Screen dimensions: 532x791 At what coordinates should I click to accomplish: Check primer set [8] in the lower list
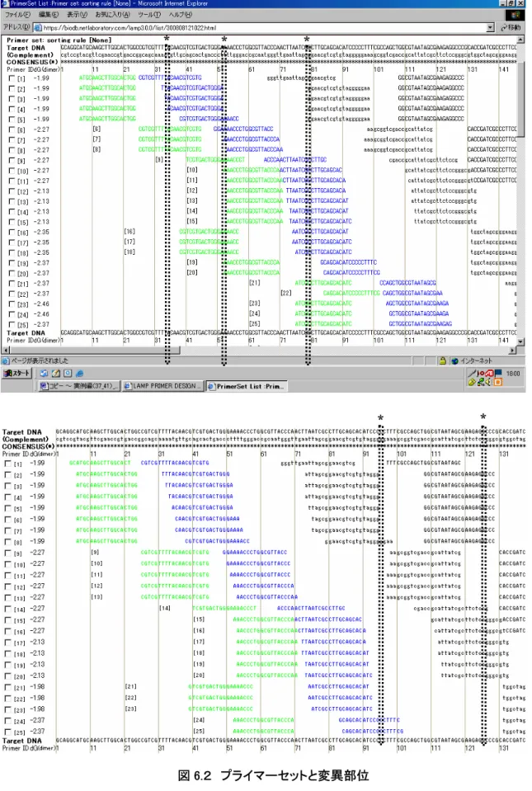tap(7, 542)
